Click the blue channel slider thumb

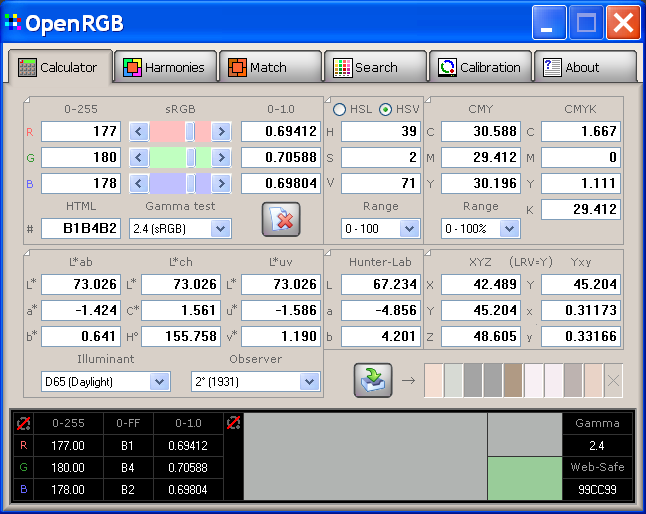coord(190,183)
